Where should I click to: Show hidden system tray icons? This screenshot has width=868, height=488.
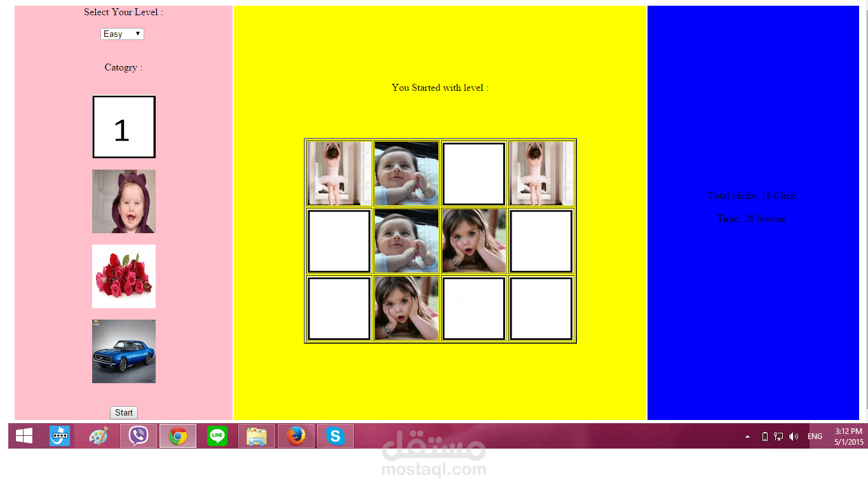[747, 437]
